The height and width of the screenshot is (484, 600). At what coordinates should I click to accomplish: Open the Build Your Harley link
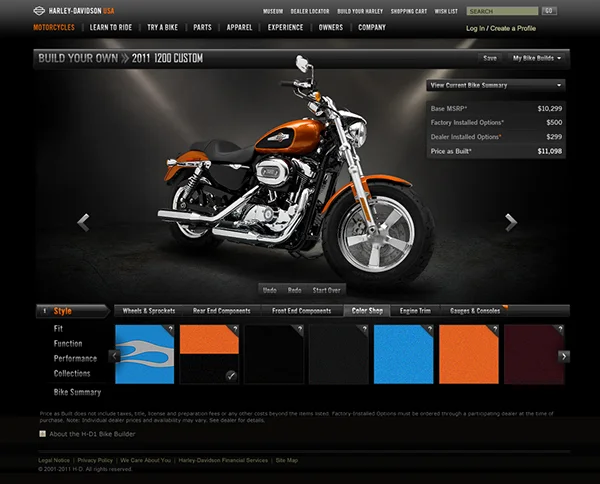[360, 11]
